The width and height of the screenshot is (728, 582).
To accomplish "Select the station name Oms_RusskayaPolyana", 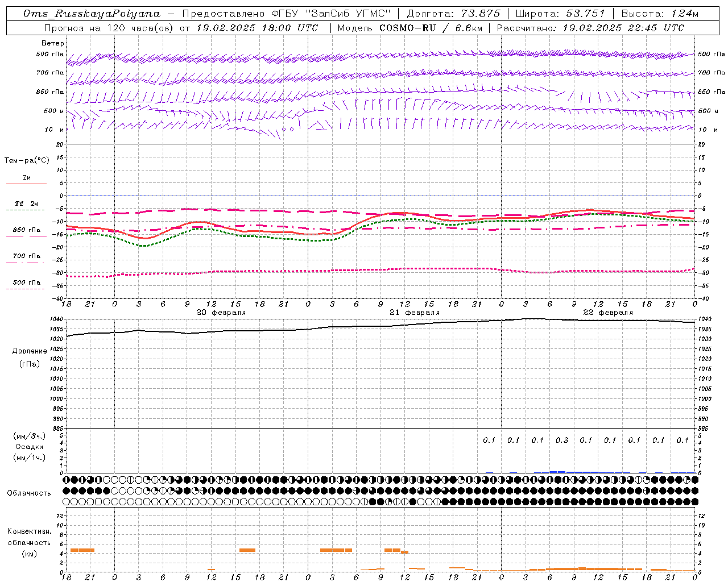I will 92,14.
